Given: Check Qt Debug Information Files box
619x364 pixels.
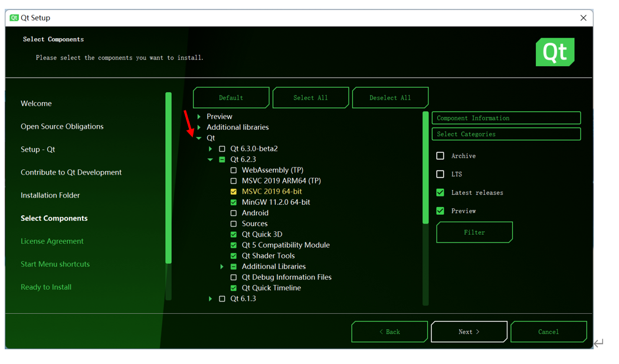Looking at the screenshot, I should [x=233, y=277].
